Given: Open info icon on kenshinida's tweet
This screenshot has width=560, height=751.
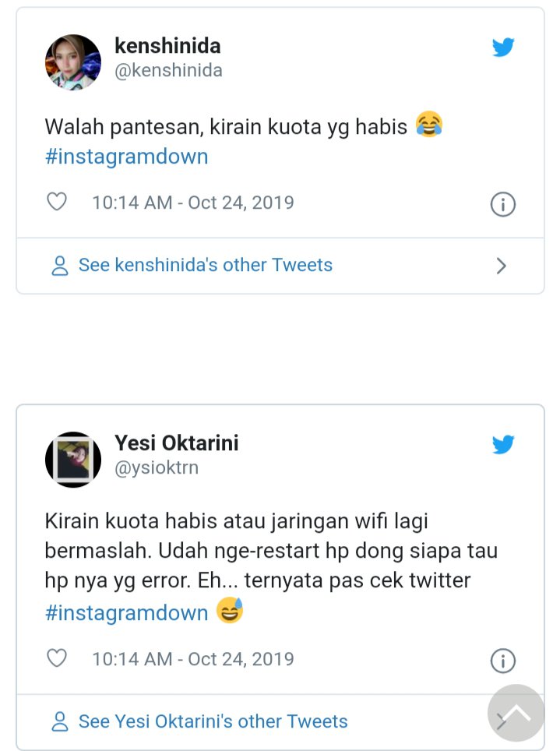Looking at the screenshot, I should [503, 205].
